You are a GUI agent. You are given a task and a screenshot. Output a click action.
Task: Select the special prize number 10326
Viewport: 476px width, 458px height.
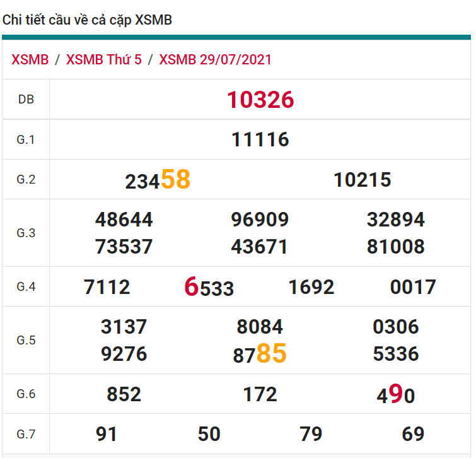(x=260, y=100)
